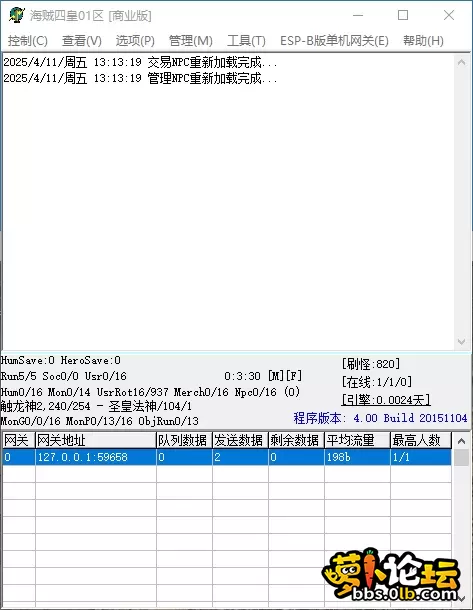The height and width of the screenshot is (610, 473).
Task: Select the 交易NPC重新加载完成 log line
Action: [x=140, y=62]
